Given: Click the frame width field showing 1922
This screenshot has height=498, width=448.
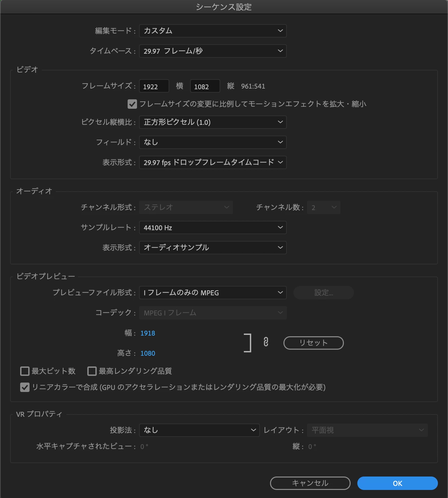Looking at the screenshot, I should pyautogui.click(x=154, y=86).
